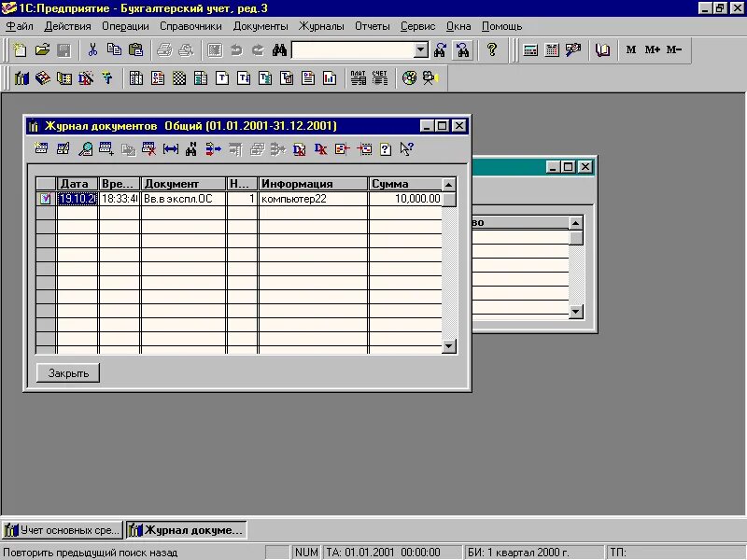The width and height of the screenshot is (747, 560).
Task: Click the date interval double-arrow icon
Action: 171,149
